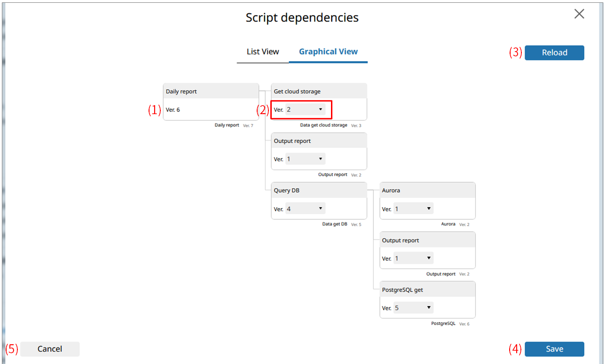Cancel the dependency changes
The width and height of the screenshot is (606, 364).
pyautogui.click(x=50, y=349)
